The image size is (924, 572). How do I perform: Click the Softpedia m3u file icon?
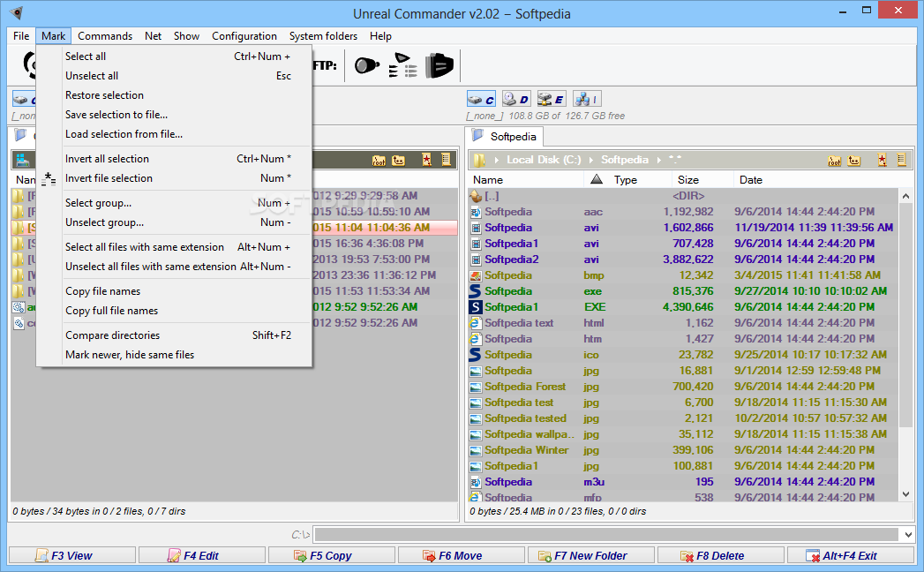(475, 482)
